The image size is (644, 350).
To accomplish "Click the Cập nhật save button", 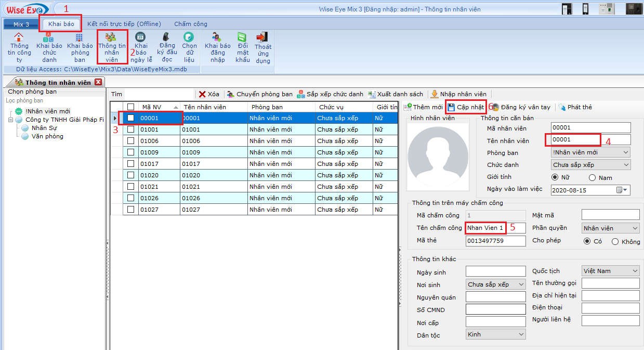I will click(x=466, y=107).
